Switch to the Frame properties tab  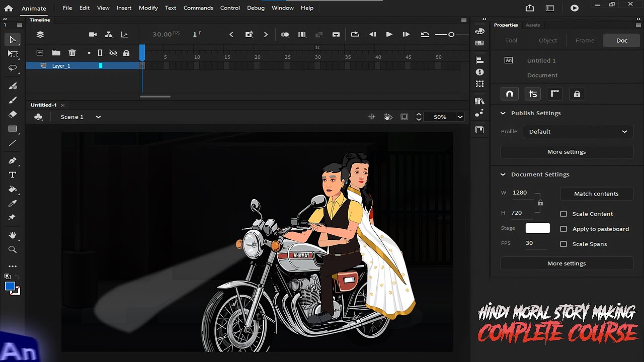coord(585,40)
